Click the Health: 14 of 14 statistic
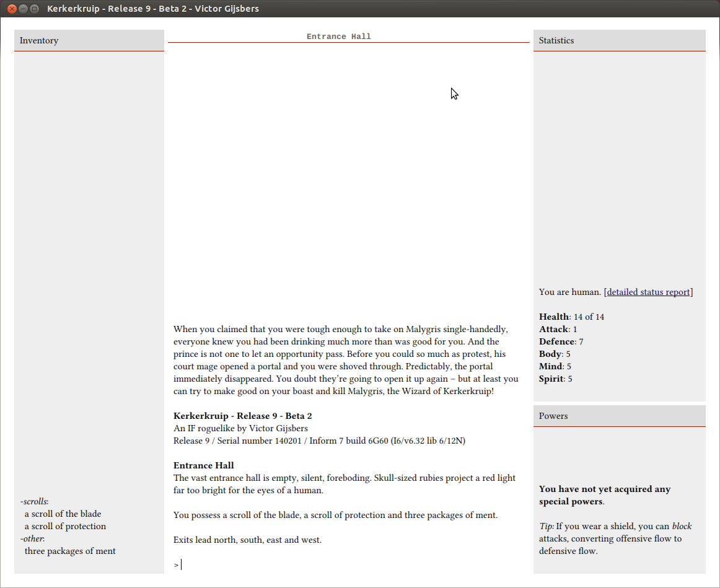The height and width of the screenshot is (588, 720). coord(572,317)
